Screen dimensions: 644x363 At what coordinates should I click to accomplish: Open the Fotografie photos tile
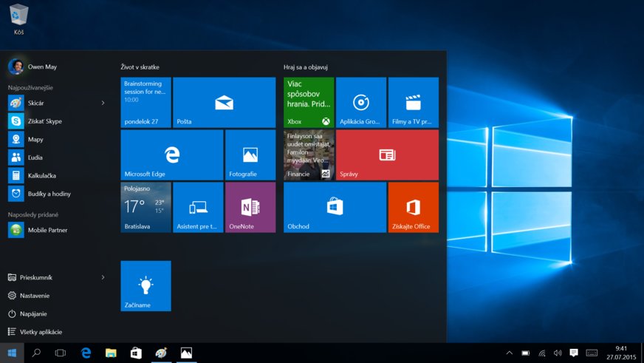click(x=250, y=155)
